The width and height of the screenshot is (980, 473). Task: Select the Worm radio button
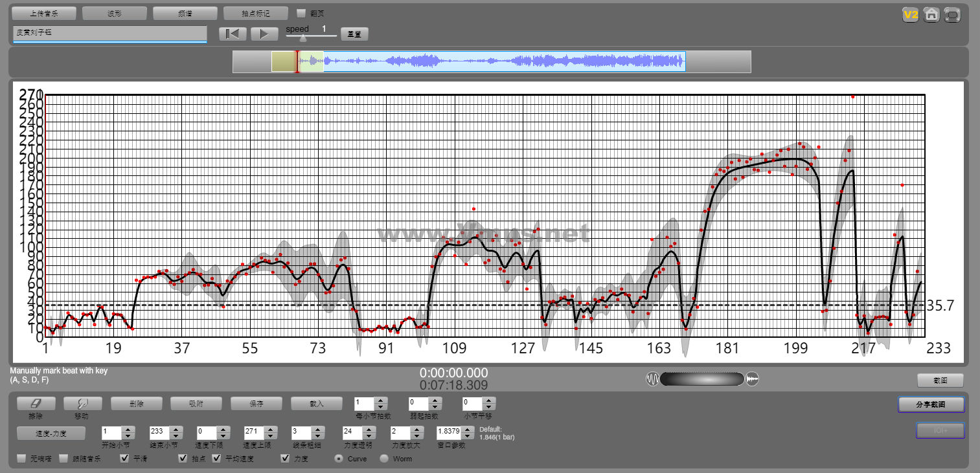pyautogui.click(x=384, y=459)
